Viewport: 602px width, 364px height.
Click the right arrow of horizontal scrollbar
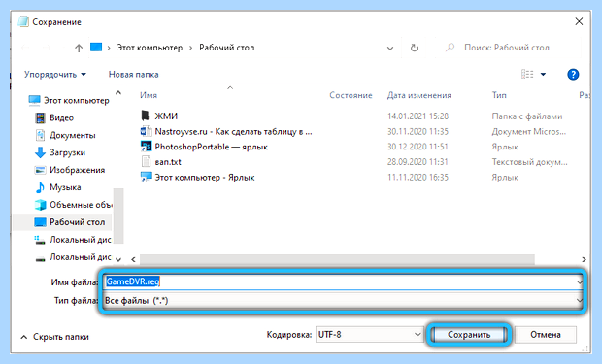click(x=584, y=259)
